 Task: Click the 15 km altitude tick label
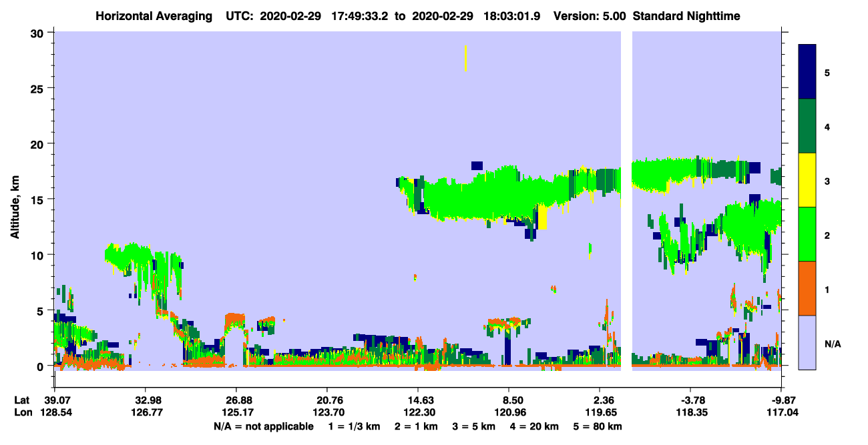[x=39, y=199]
